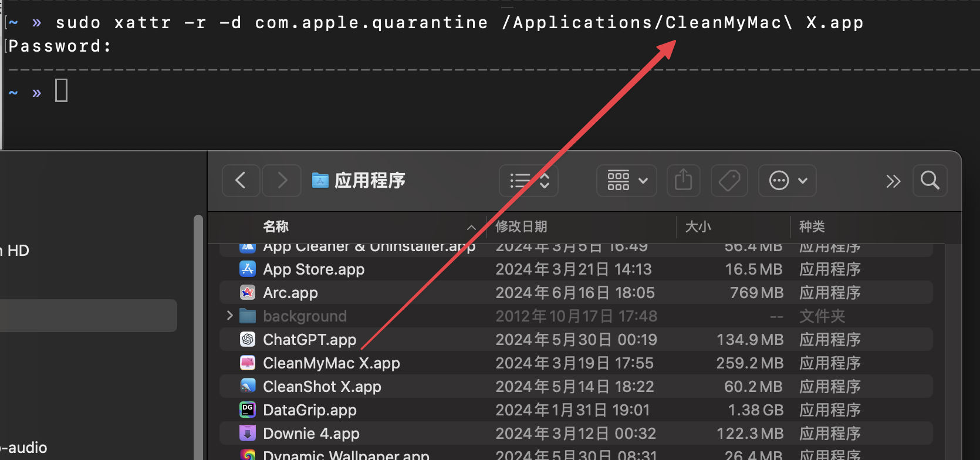Select Arc.app icon

[x=248, y=292]
